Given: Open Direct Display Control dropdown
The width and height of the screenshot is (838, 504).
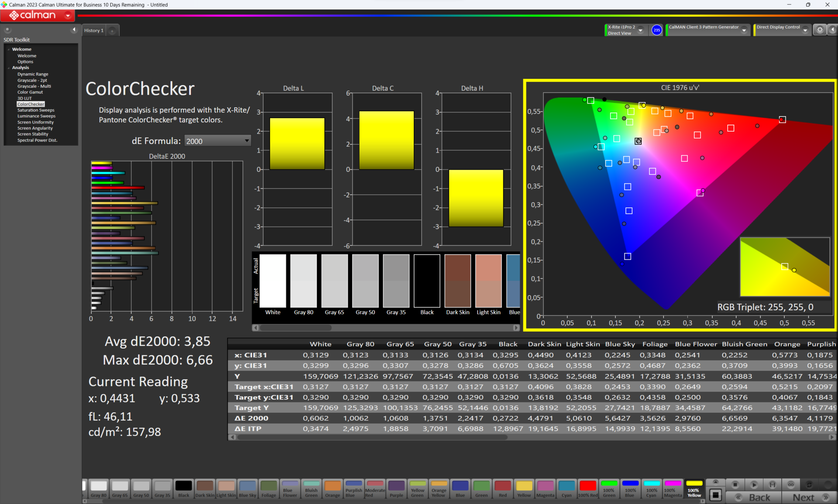Looking at the screenshot, I should click(805, 30).
